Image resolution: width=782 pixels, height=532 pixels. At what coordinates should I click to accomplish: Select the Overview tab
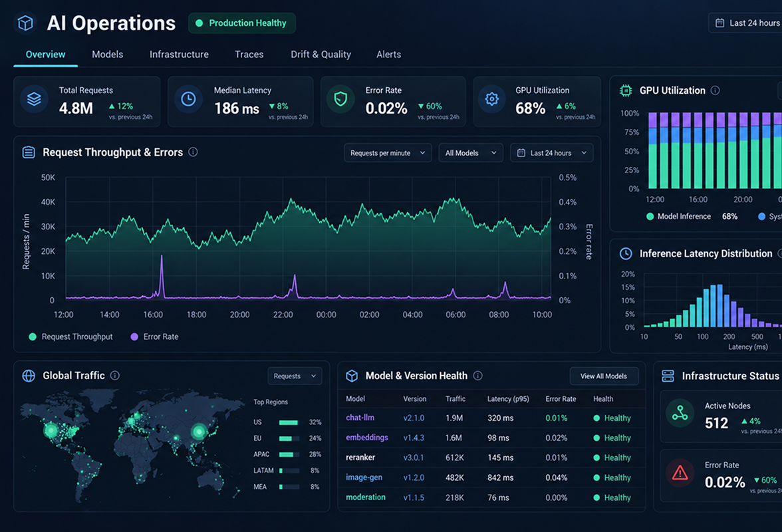45,55
